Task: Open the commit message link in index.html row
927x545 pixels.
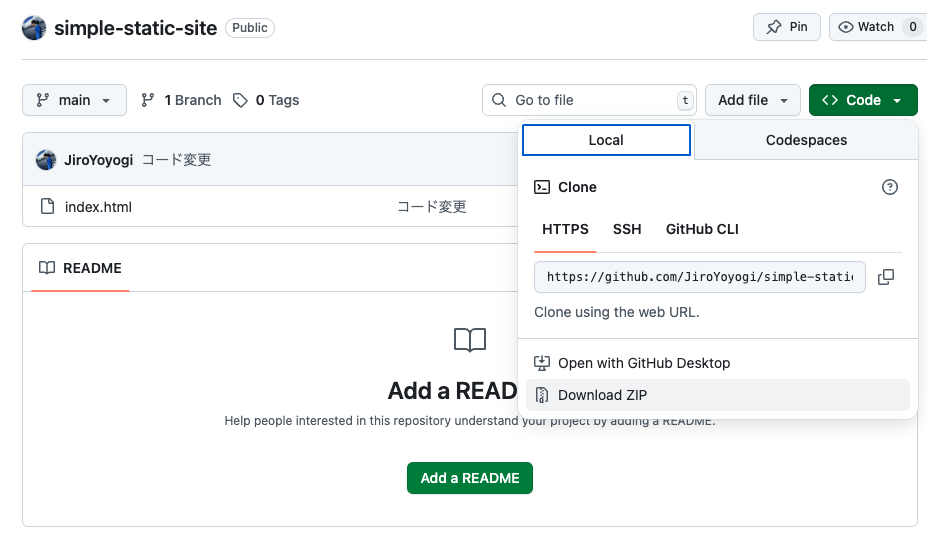Action: (x=432, y=207)
